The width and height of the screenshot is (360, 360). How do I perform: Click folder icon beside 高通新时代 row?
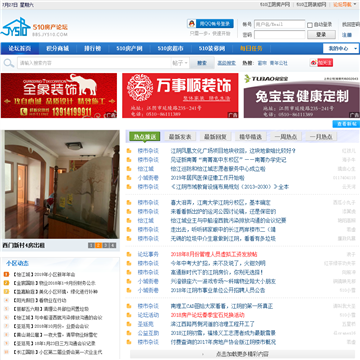click(129, 272)
